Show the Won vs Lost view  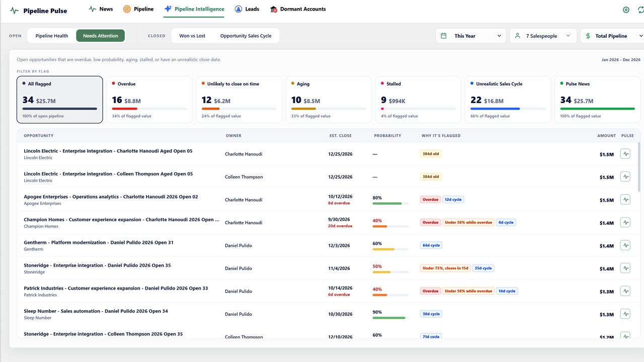(193, 36)
